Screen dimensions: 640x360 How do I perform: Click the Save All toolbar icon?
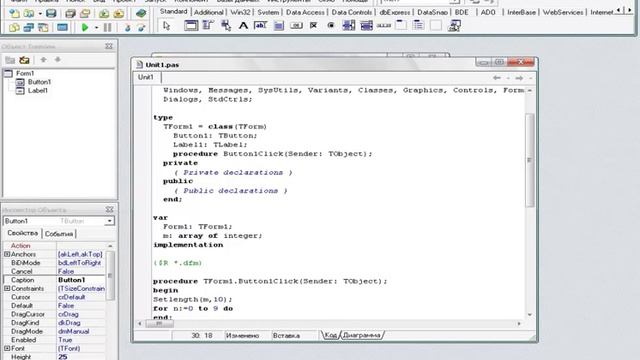tap(70, 13)
